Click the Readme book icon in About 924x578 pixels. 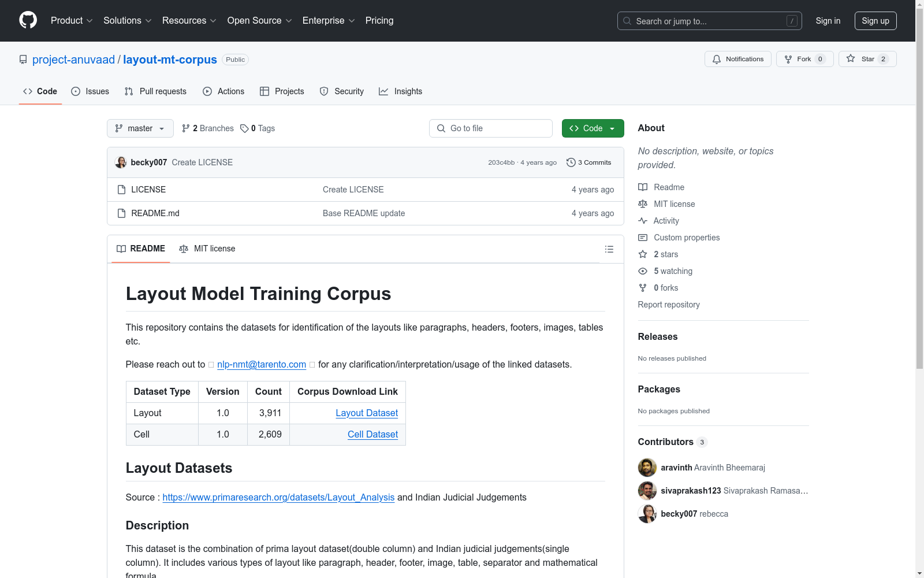coord(643,187)
